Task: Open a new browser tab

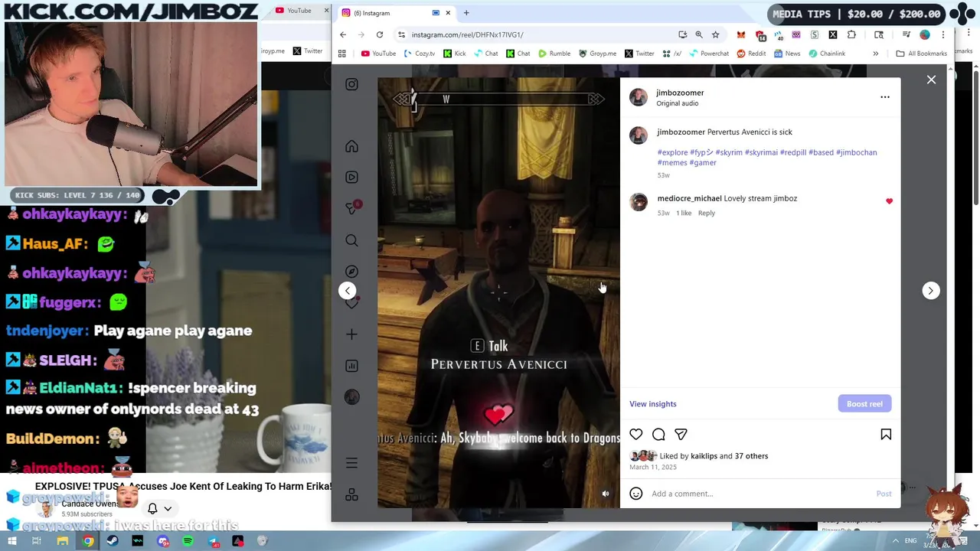Action: click(x=466, y=13)
